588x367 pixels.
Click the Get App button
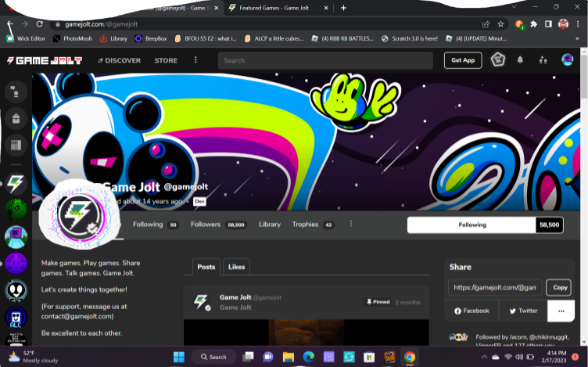[463, 60]
